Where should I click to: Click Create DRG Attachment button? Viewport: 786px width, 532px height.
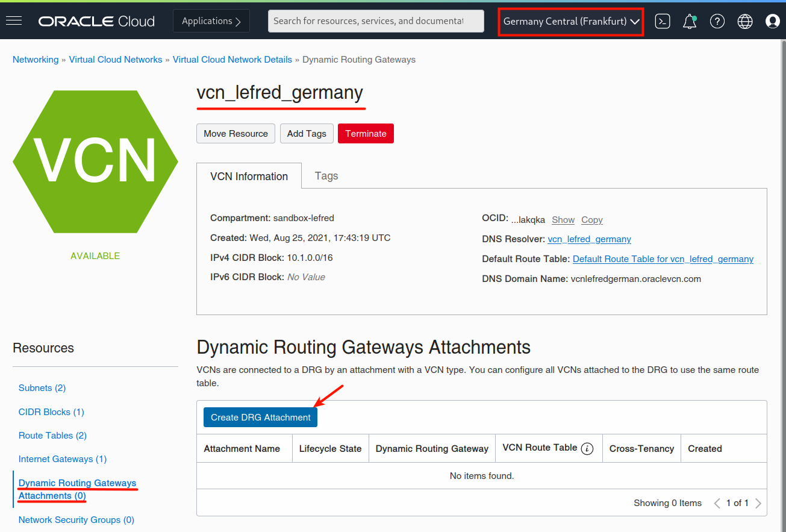261,418
